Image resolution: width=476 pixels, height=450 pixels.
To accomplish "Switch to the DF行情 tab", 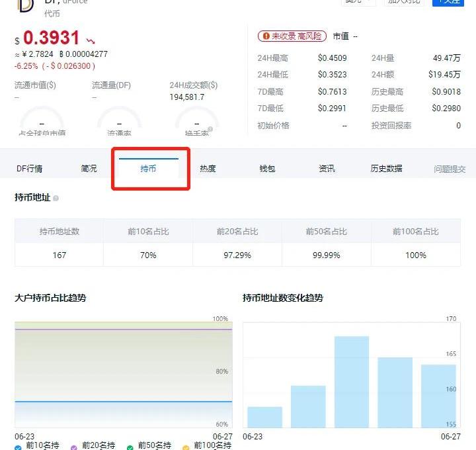I will [x=29, y=169].
